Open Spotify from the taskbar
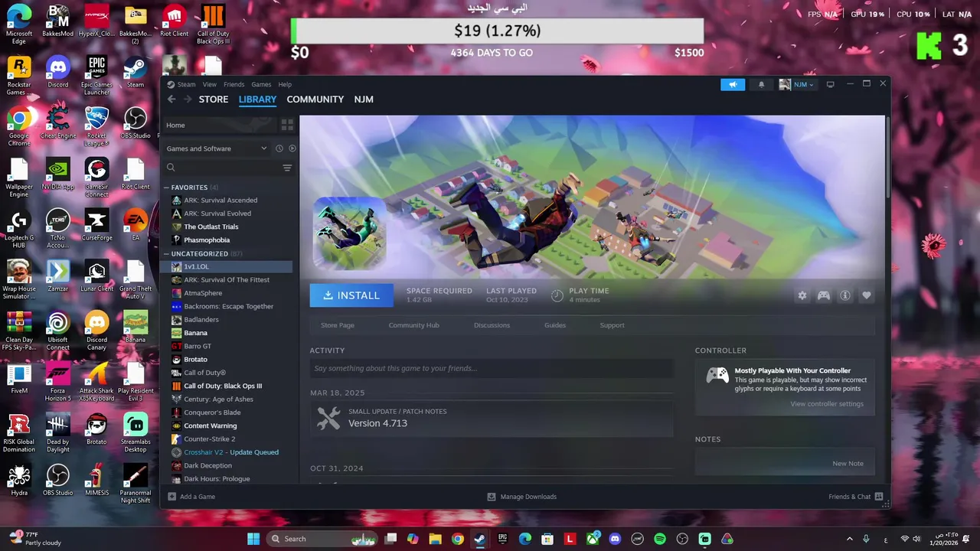This screenshot has width=980, height=551. click(x=660, y=539)
